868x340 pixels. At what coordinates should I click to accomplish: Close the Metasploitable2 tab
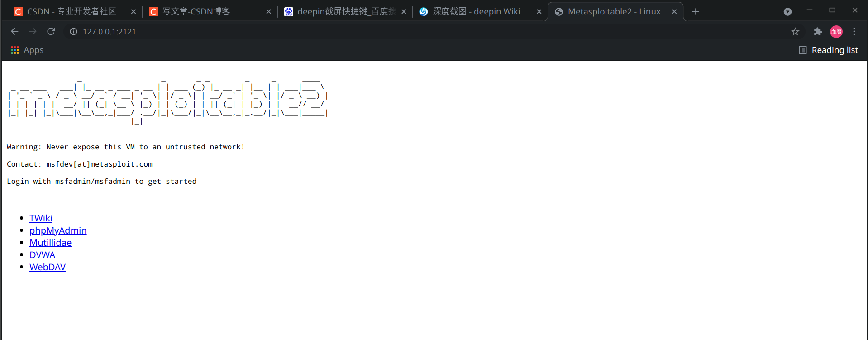click(x=674, y=12)
